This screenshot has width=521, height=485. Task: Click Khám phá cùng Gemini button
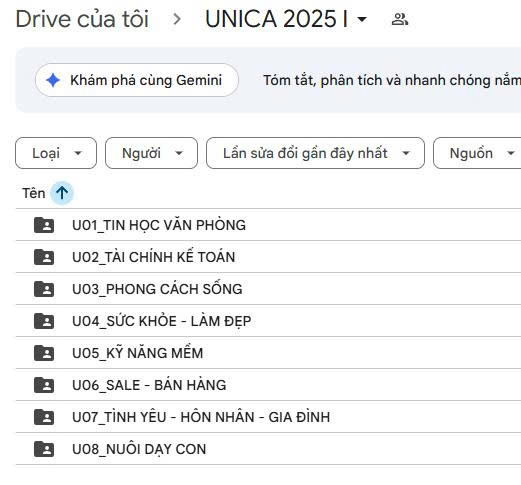coord(137,80)
